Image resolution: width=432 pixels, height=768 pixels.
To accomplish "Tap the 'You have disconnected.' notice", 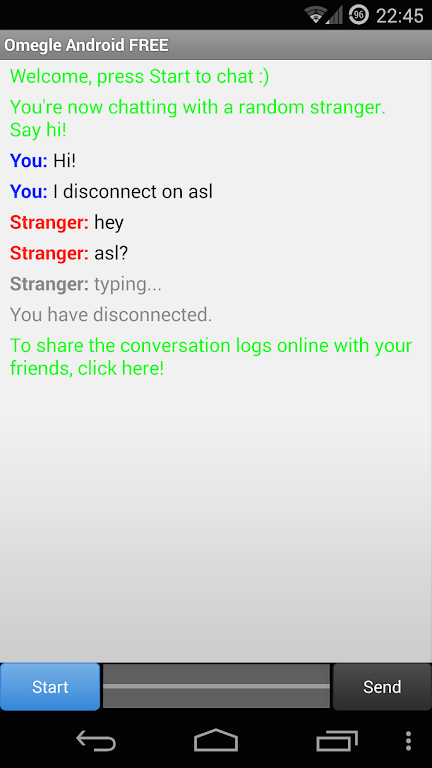I will pyautogui.click(x=111, y=314).
